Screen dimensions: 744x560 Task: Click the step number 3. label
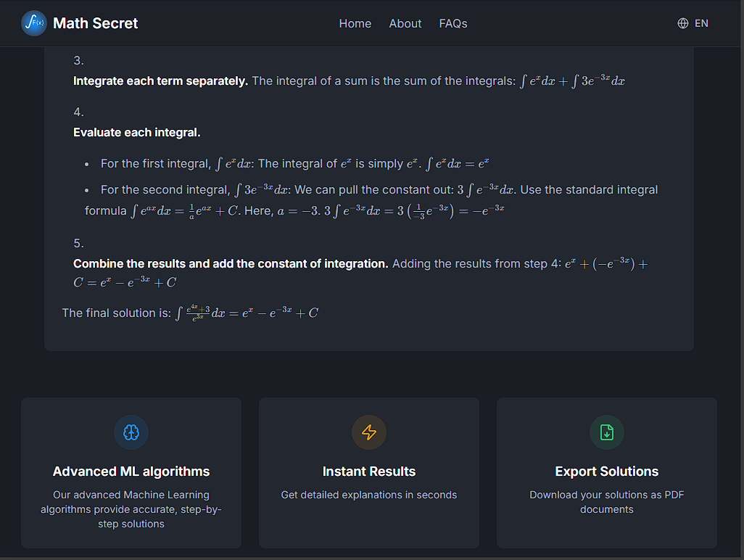(x=79, y=60)
